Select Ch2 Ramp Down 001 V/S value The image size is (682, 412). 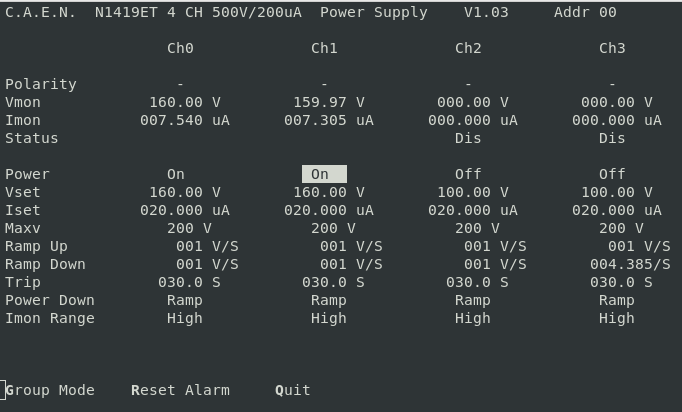(x=495, y=264)
